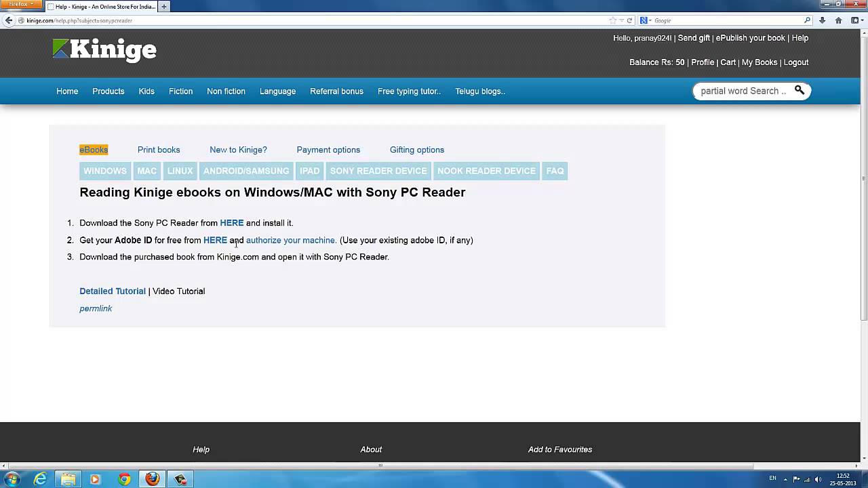Screen dimensions: 868x488
Task: Open the Products menu
Action: coord(108,91)
